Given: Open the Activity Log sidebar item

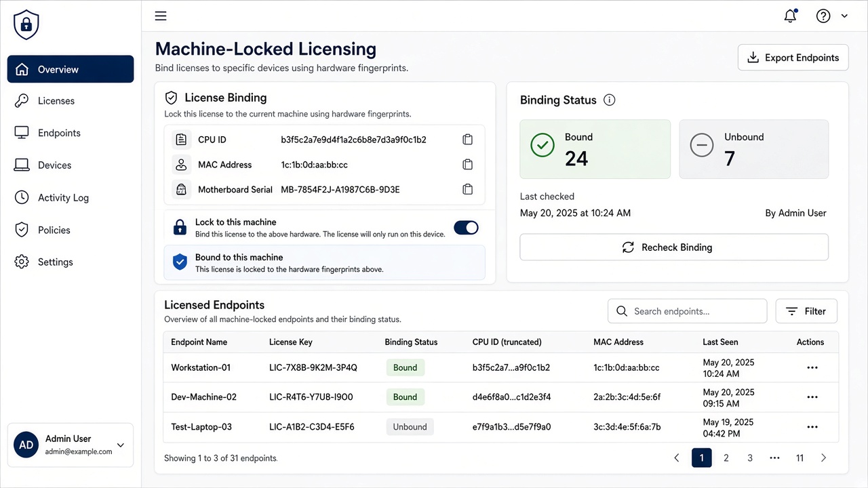Looking at the screenshot, I should pos(71,198).
